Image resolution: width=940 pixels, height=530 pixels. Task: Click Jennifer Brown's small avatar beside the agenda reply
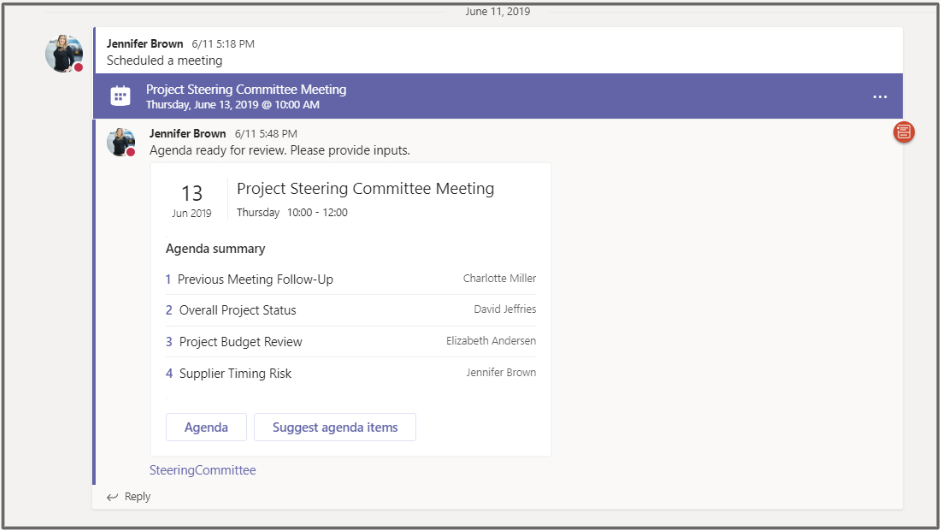tap(121, 142)
